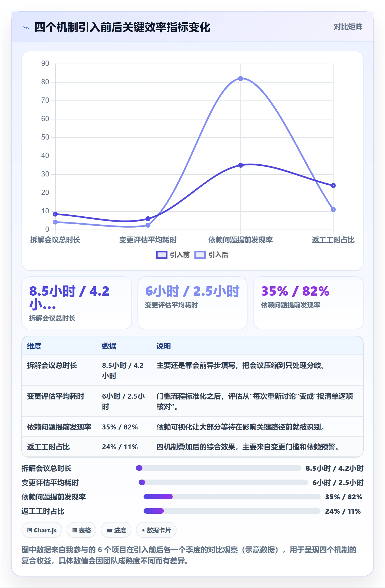Click the 引入前 point for 返工工时占比
This screenshot has height=588, width=385.
(333, 186)
